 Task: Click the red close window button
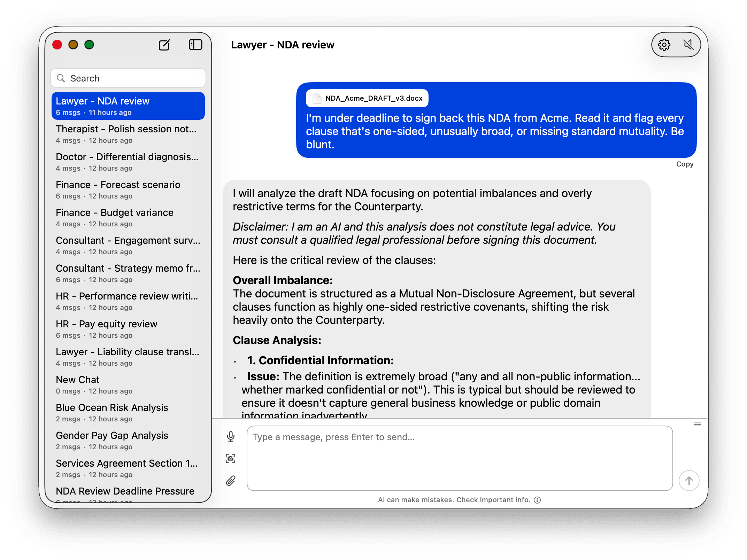pyautogui.click(x=57, y=45)
